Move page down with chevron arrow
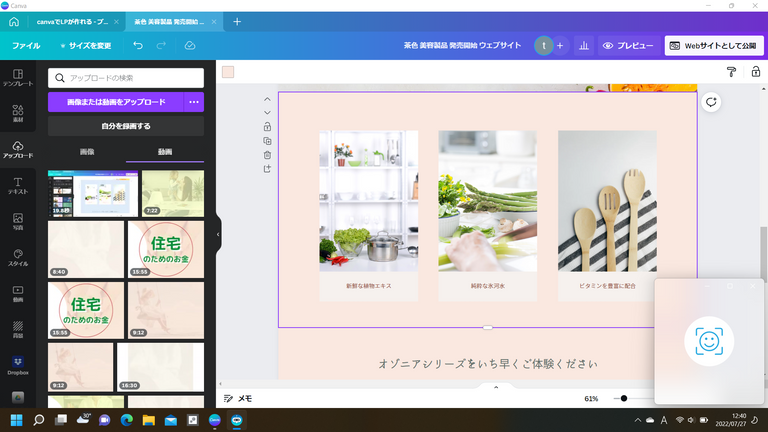768x432 pixels. 267,113
